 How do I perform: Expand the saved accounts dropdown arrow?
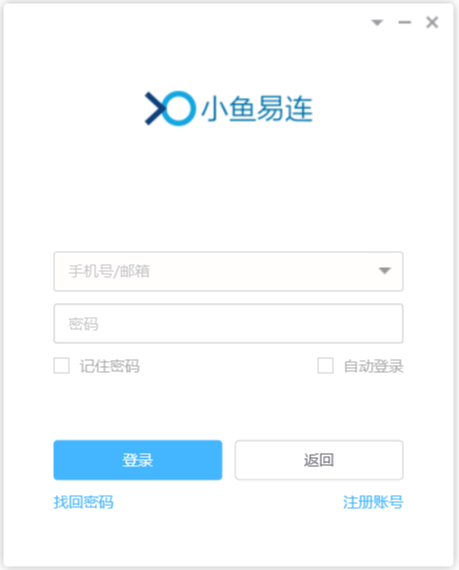[384, 271]
